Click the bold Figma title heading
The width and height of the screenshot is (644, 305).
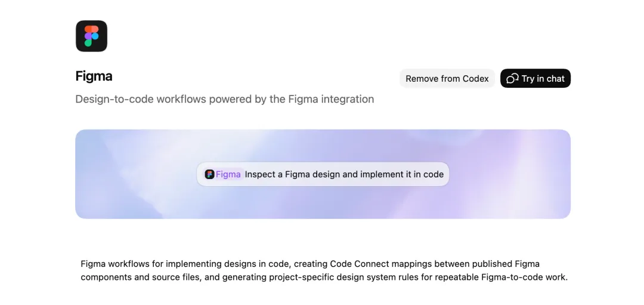tap(94, 76)
